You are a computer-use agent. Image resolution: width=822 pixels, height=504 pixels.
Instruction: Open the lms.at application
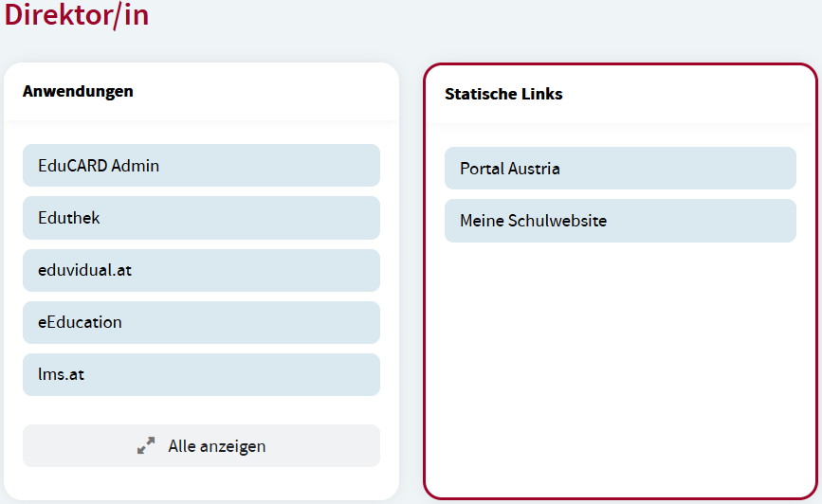click(x=201, y=374)
